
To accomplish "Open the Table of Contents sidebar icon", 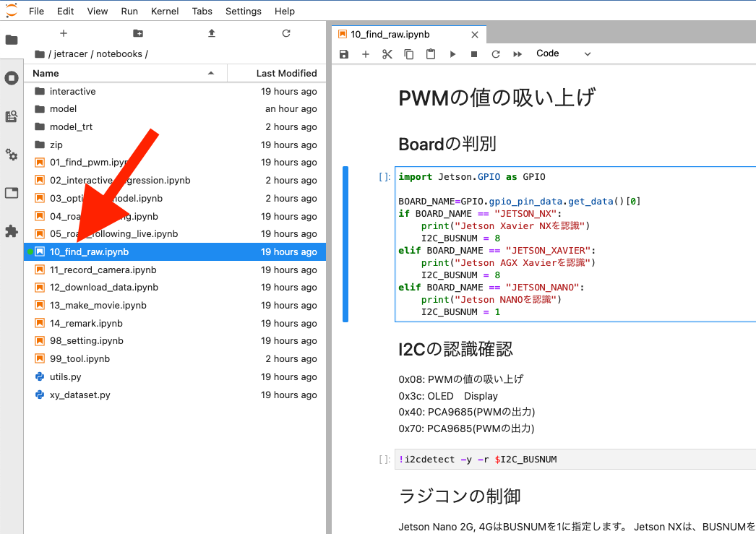I will pyautogui.click(x=12, y=116).
